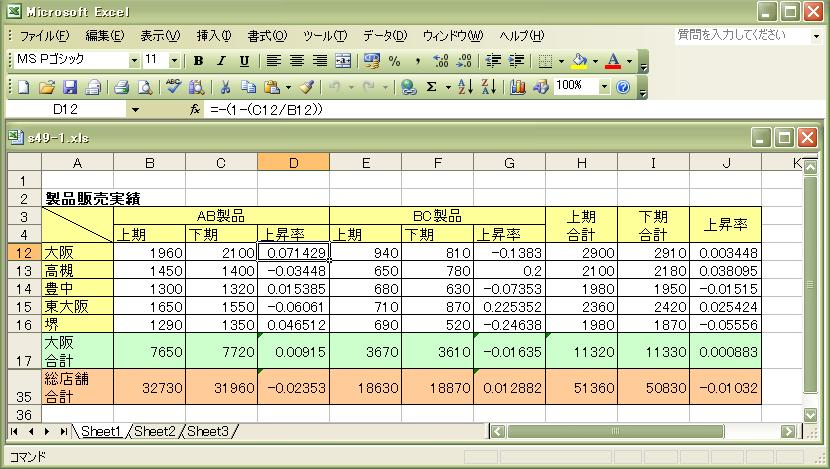Select row 17 header
Screen dimensions: 830x469
(x=24, y=351)
